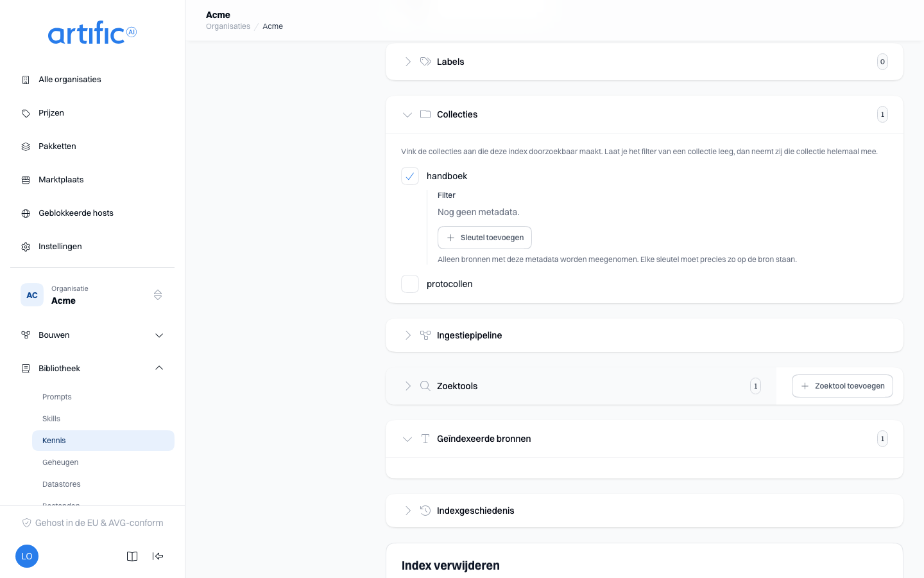
Task: Open Prompts in the sidebar
Action: [x=103, y=397]
